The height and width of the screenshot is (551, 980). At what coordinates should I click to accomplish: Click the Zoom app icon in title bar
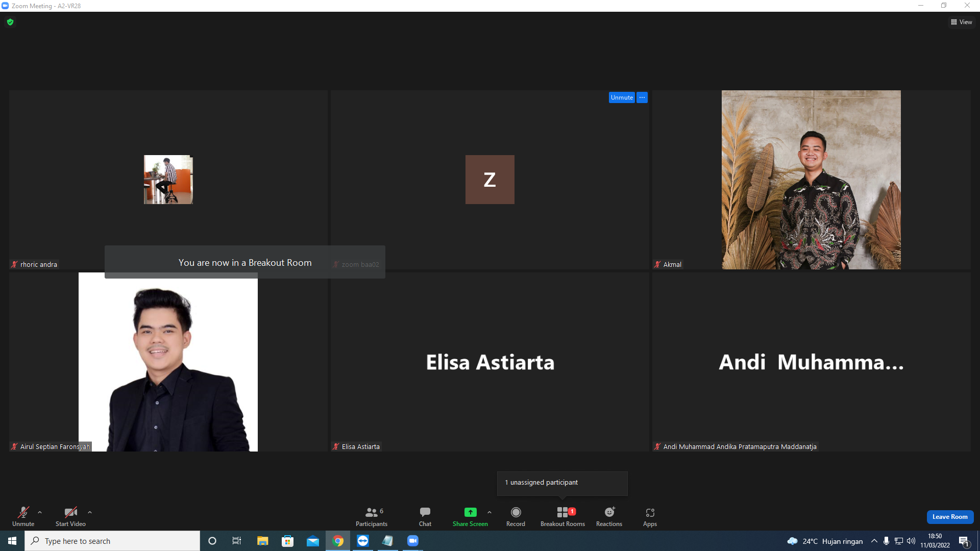(x=5, y=6)
